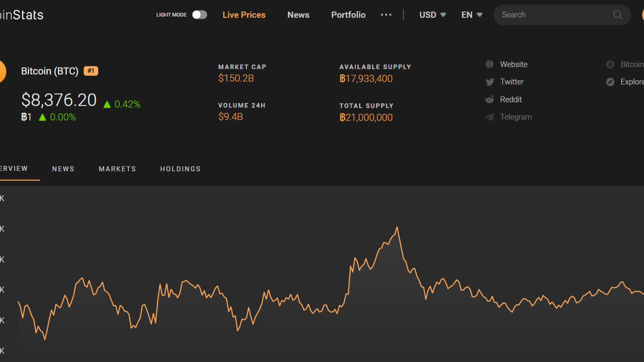Viewport: 644px width, 362px height.
Task: Click the Bitcoin coin logo
Action: [x=2, y=71]
